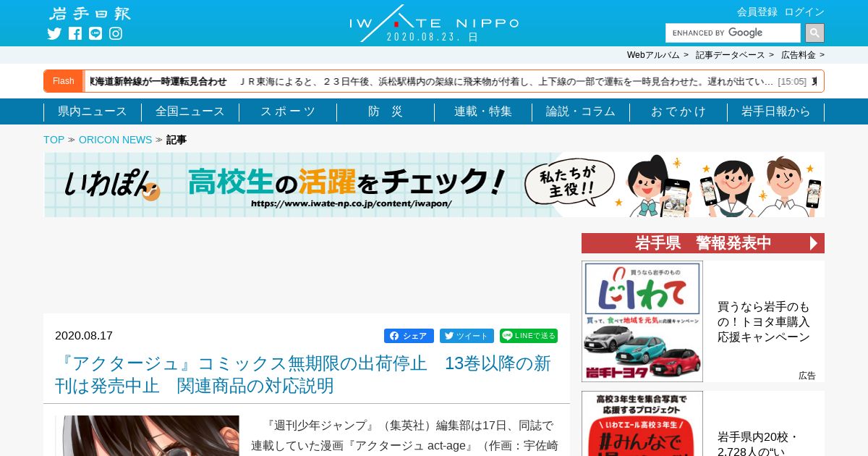Click the みんなで class photo project thumbnail
Screen dimensions: 868x456
(x=642, y=423)
